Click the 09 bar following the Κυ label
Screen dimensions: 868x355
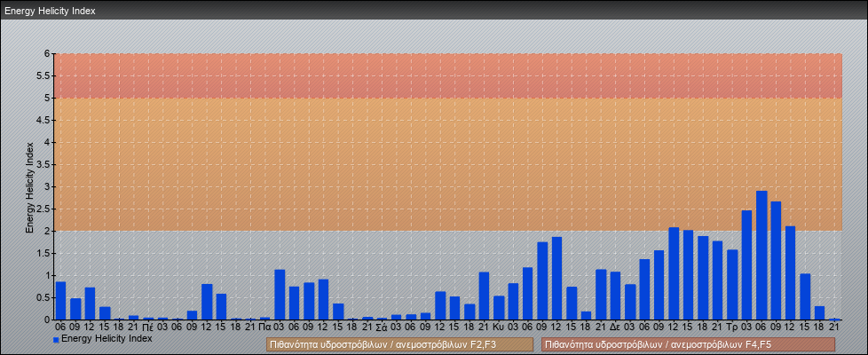(542, 280)
